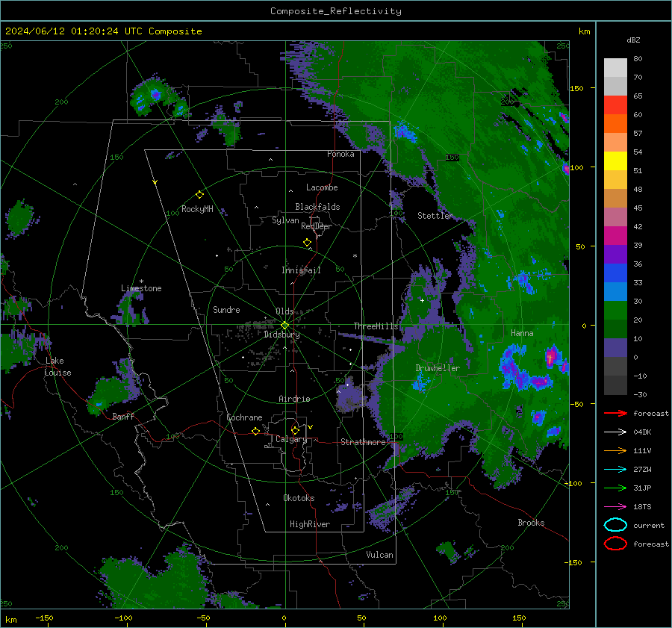Click the cyan current ellipse icon
The width and height of the screenshot is (672, 628).
(615, 525)
